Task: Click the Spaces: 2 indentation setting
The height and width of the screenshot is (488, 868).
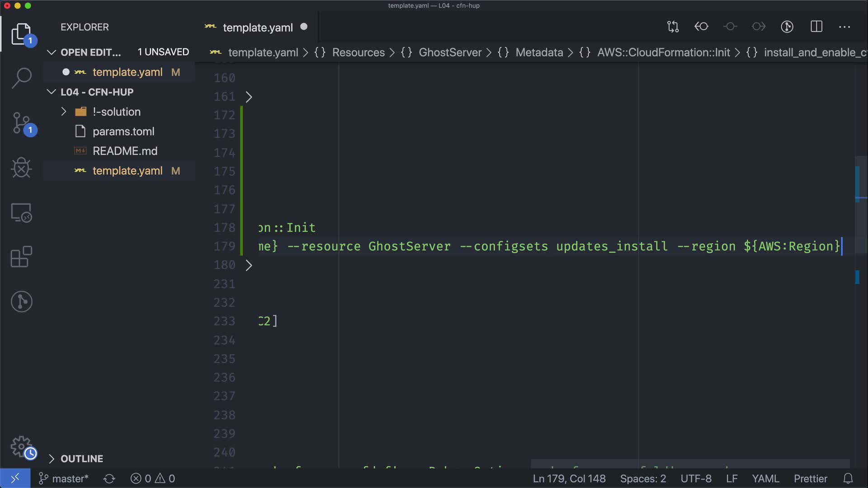Action: [643, 479]
